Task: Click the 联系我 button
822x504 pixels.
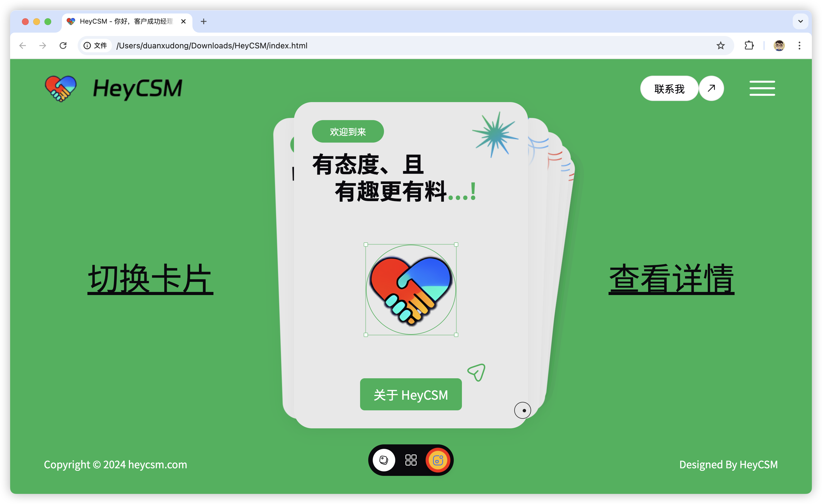Action: click(x=669, y=88)
